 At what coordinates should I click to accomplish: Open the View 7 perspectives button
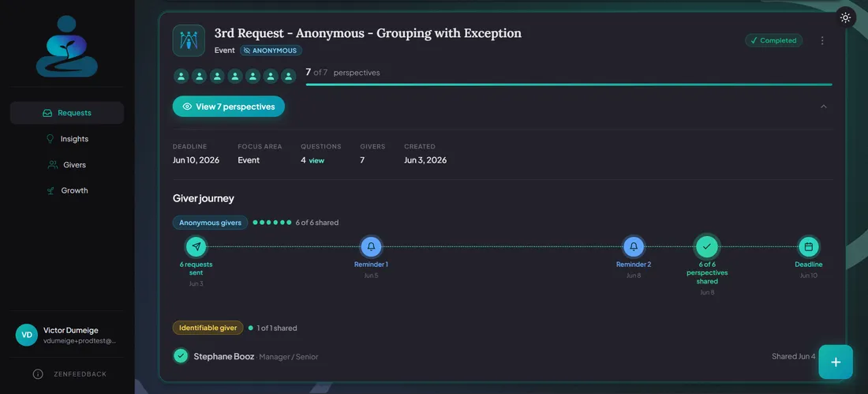tap(229, 107)
